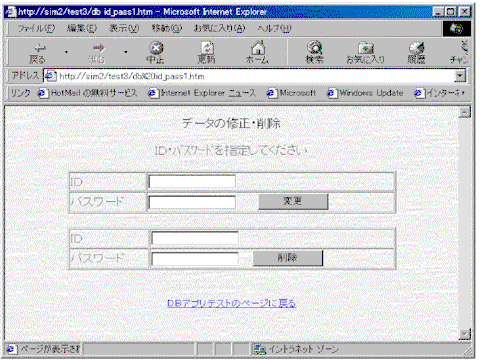The width and height of the screenshot is (480, 360).
Task: Click the scrollbar down arrow
Action: (x=465, y=334)
